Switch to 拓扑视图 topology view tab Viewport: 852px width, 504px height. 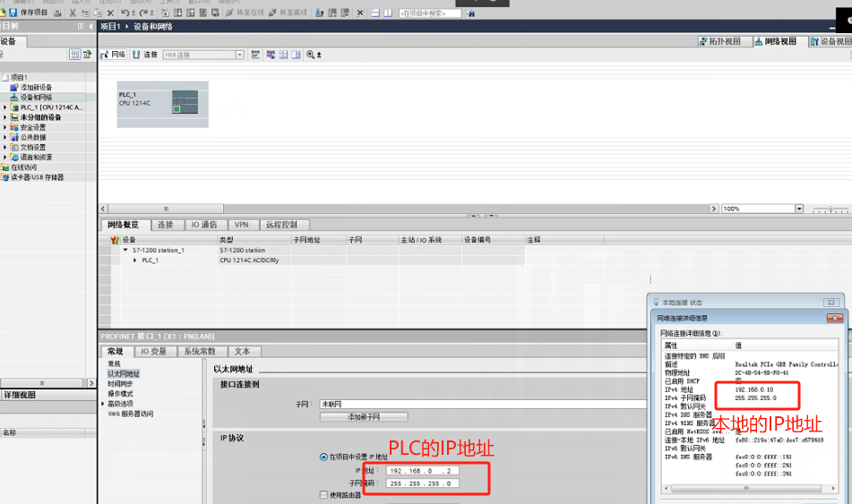725,41
